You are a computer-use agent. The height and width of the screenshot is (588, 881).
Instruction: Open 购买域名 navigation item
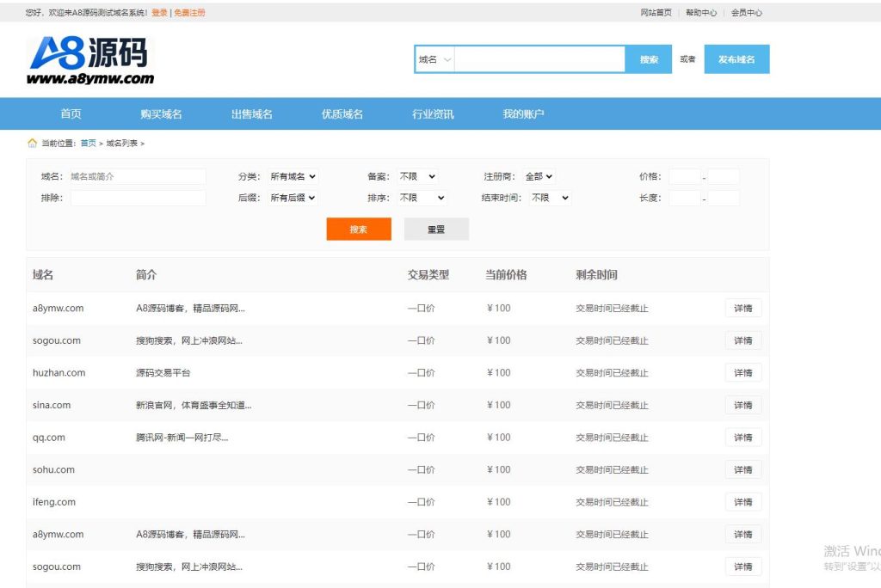[x=161, y=114]
